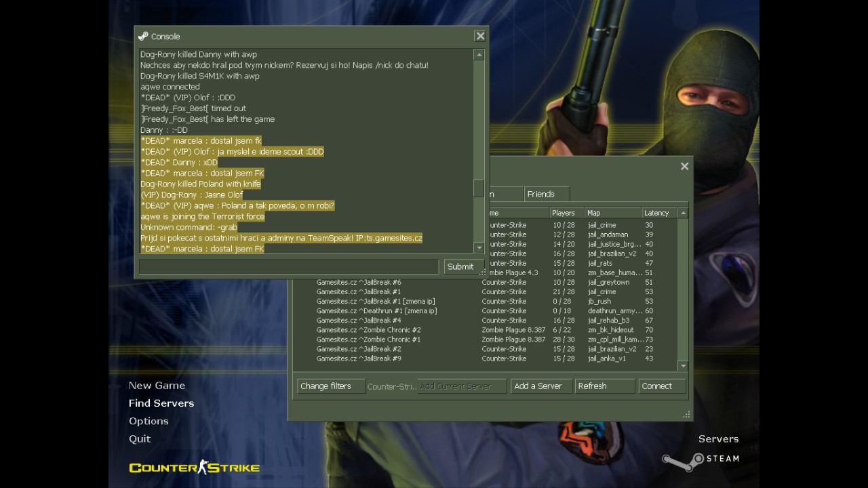
Task: Click console line 'Unknown command: -grab'
Action: click(x=189, y=228)
